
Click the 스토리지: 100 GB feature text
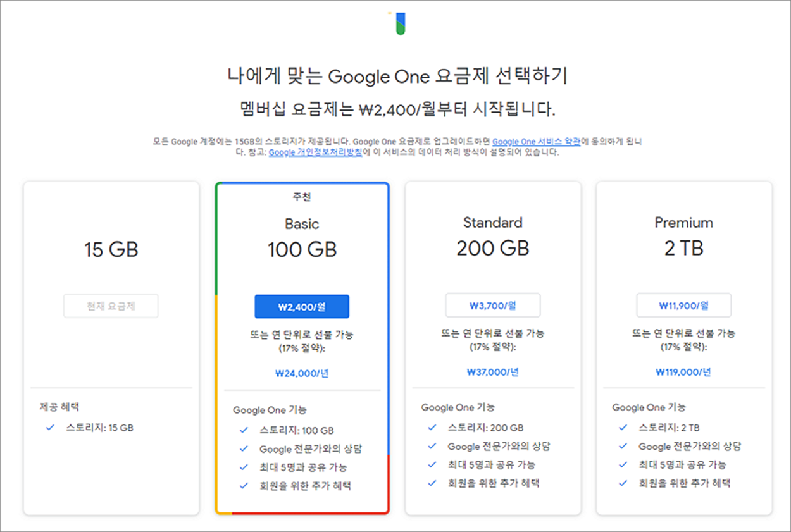pyautogui.click(x=297, y=430)
